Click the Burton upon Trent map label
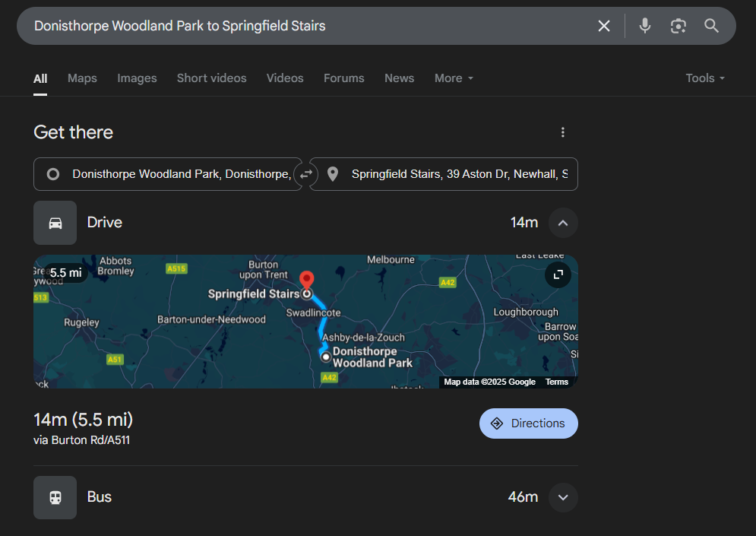The width and height of the screenshot is (756, 536). click(263, 270)
